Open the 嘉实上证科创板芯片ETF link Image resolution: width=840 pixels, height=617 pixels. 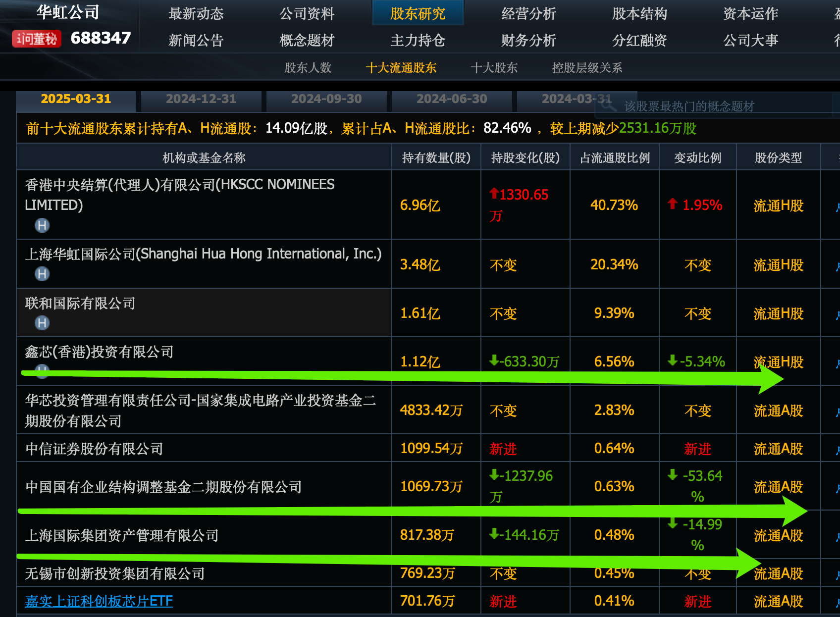coord(99,601)
